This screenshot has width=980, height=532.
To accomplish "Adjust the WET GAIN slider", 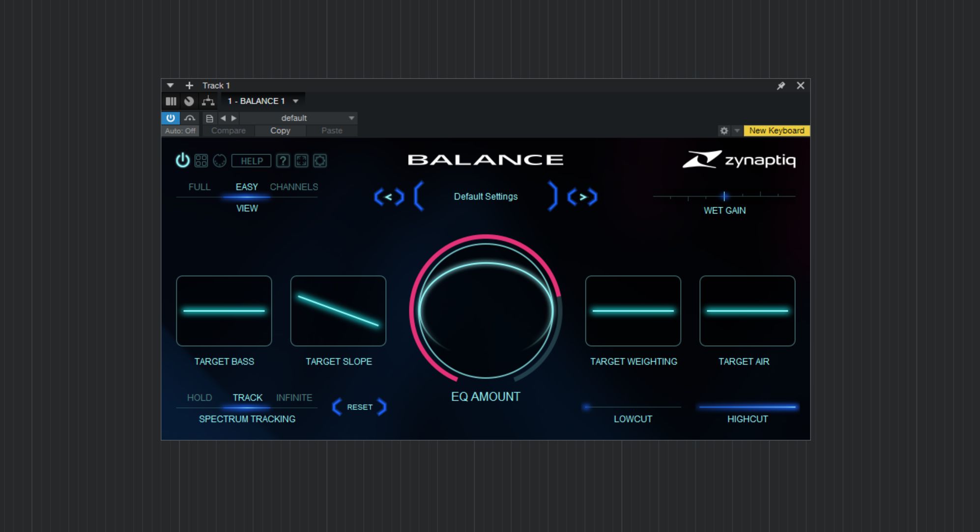I will 724,196.
